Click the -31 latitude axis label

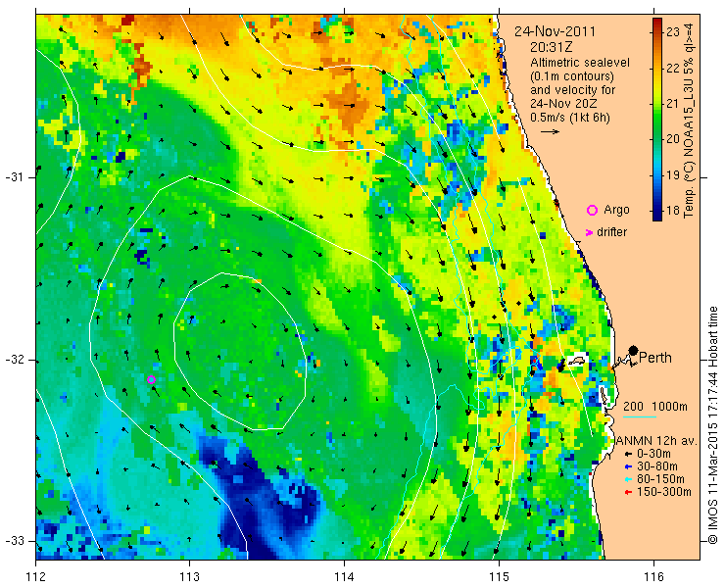[x=14, y=177]
